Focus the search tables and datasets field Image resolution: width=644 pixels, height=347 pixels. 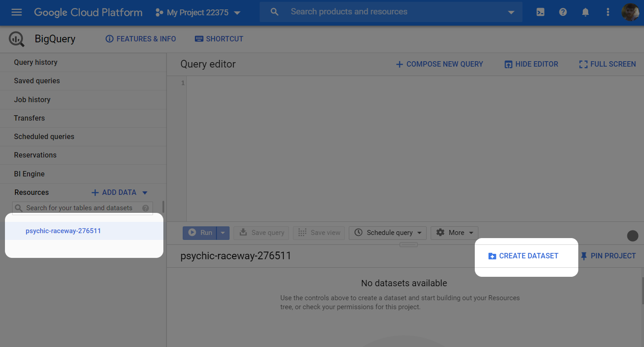82,208
